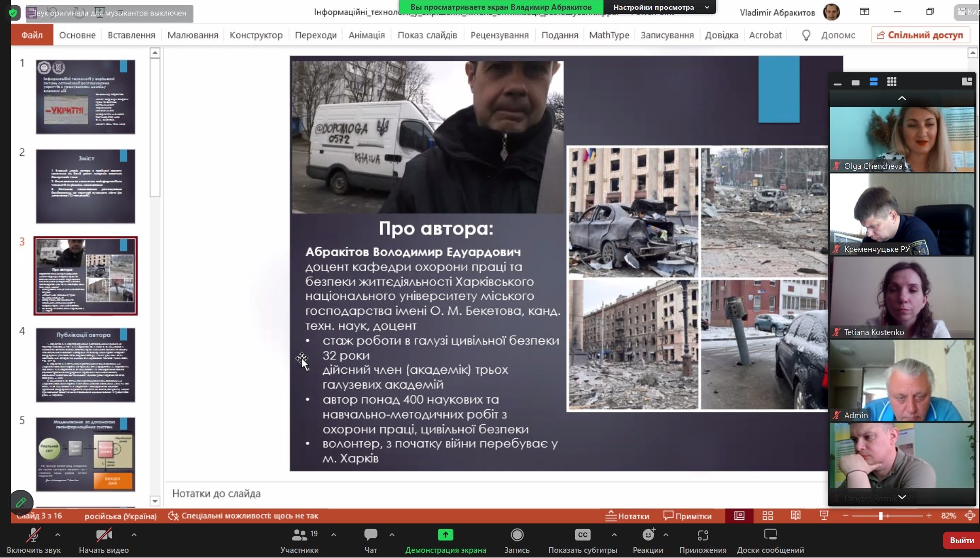Click Звук оригинала для музыкантов выключен button
This screenshot has height=558, width=980.
[x=109, y=13]
